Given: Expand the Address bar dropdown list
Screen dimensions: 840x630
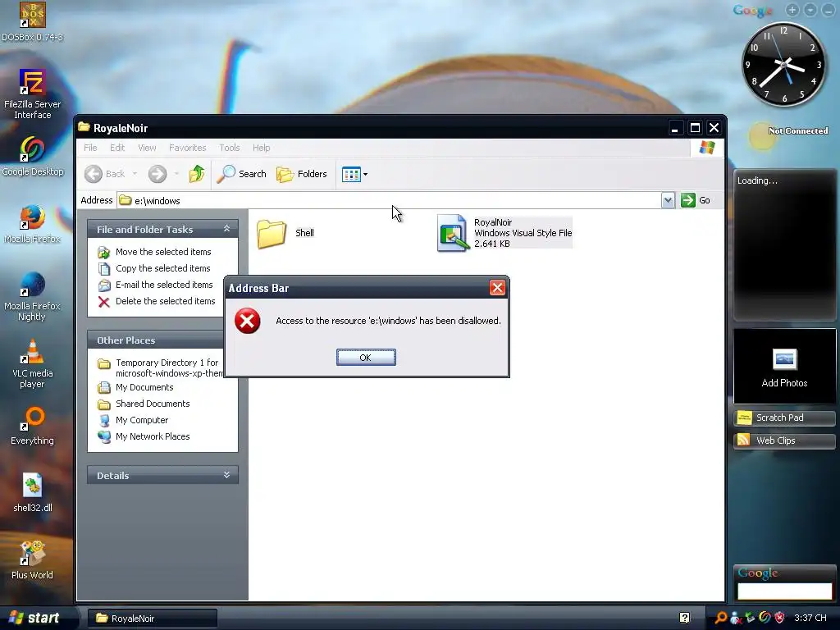Looking at the screenshot, I should (668, 200).
